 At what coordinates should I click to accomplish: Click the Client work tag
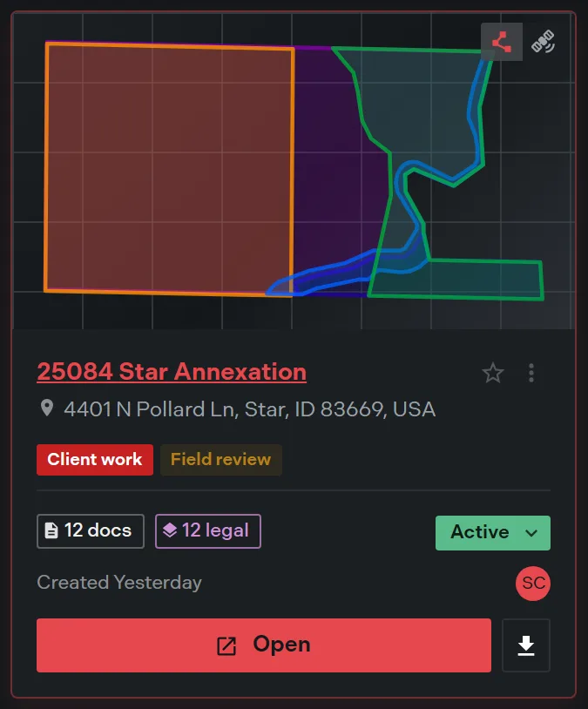click(x=95, y=459)
